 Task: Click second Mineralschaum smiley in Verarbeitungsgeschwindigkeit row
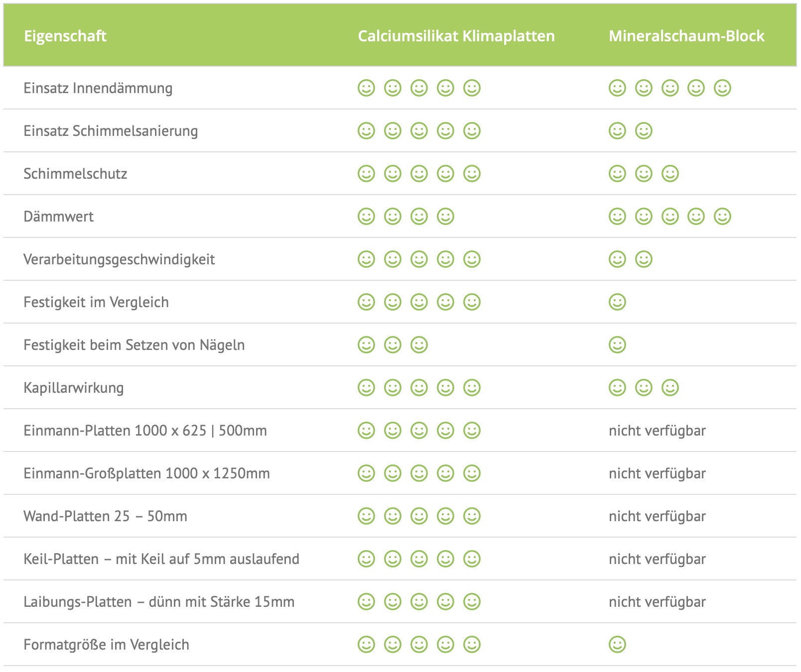(644, 259)
